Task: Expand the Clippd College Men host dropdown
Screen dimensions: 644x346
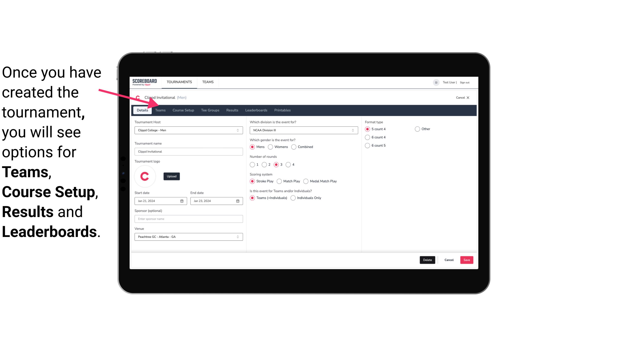Action: click(x=238, y=130)
